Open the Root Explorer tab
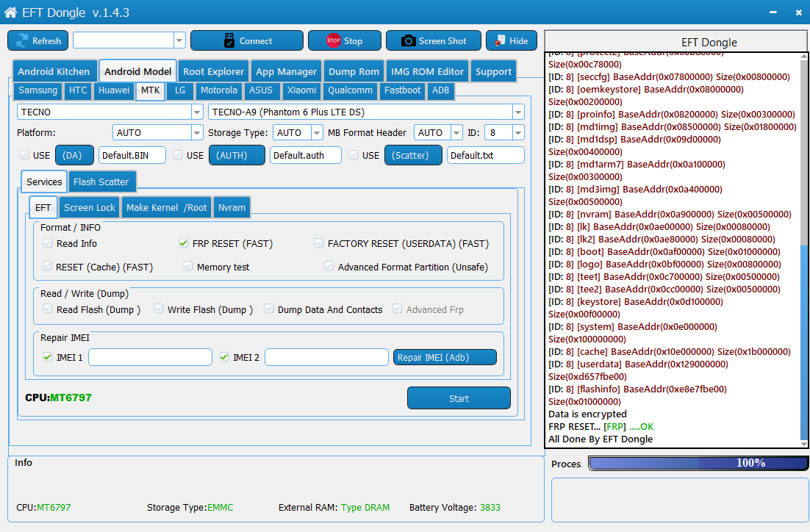The width and height of the screenshot is (810, 532). 213,72
